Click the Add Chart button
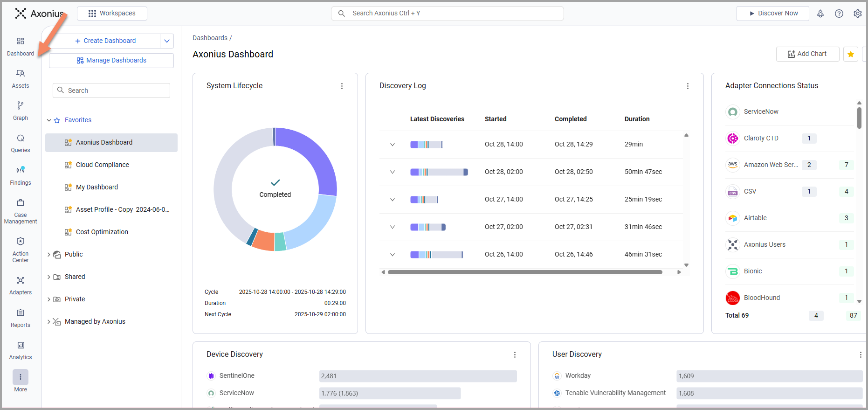This screenshot has width=868, height=410. coord(807,54)
